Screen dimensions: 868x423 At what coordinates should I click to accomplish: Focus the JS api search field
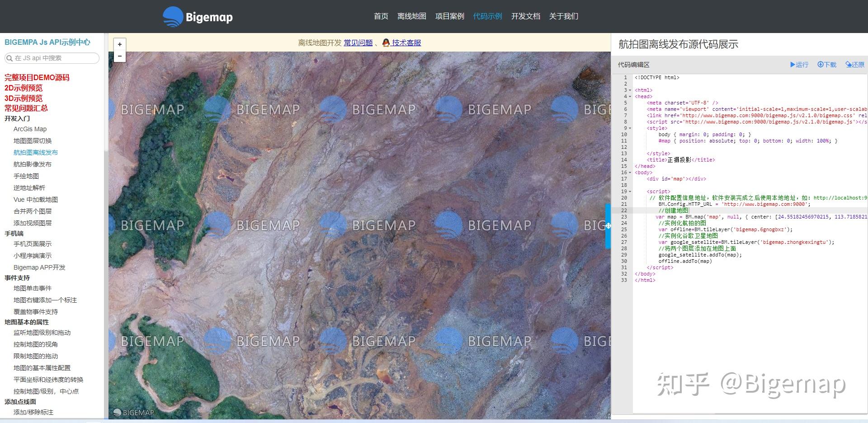coord(52,58)
